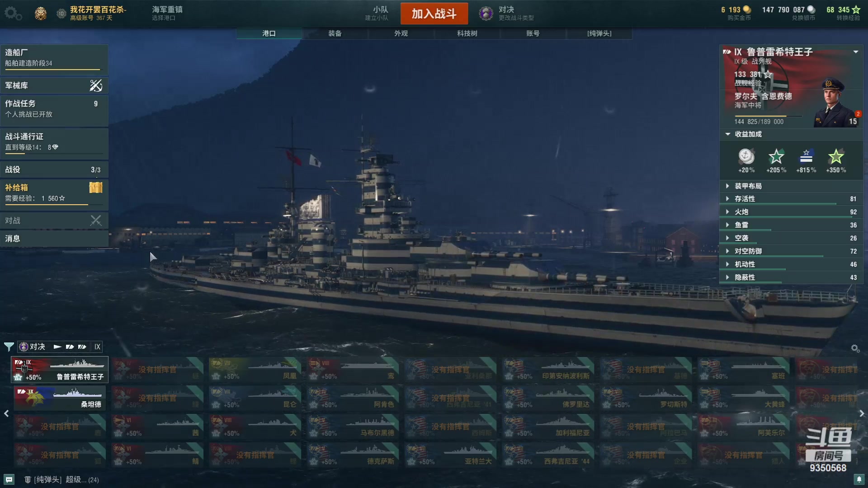Open 补给箱 container crate icon
Image resolution: width=868 pixels, height=488 pixels.
[96, 187]
